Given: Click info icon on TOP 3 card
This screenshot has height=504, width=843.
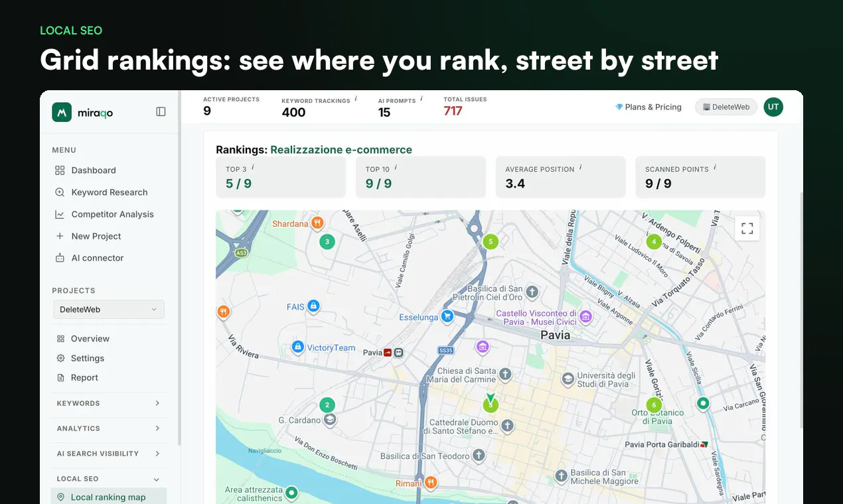Looking at the screenshot, I should (x=253, y=167).
